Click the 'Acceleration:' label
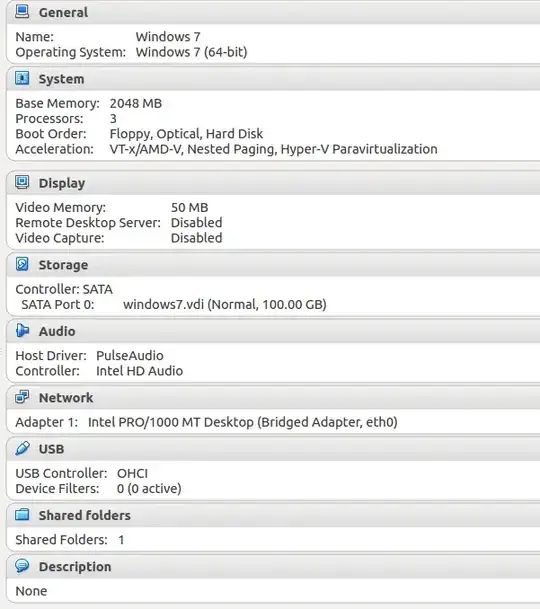 [x=54, y=149]
